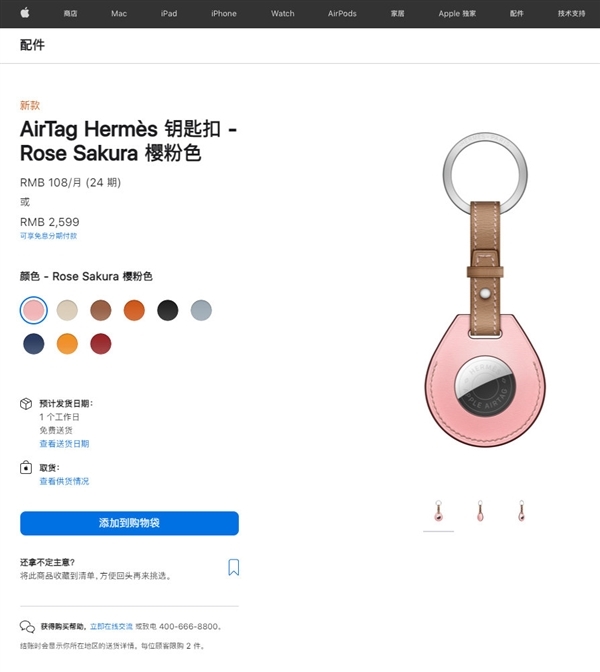View the third product thumbnail
Viewport: 600px width, 672px height.
click(x=521, y=510)
